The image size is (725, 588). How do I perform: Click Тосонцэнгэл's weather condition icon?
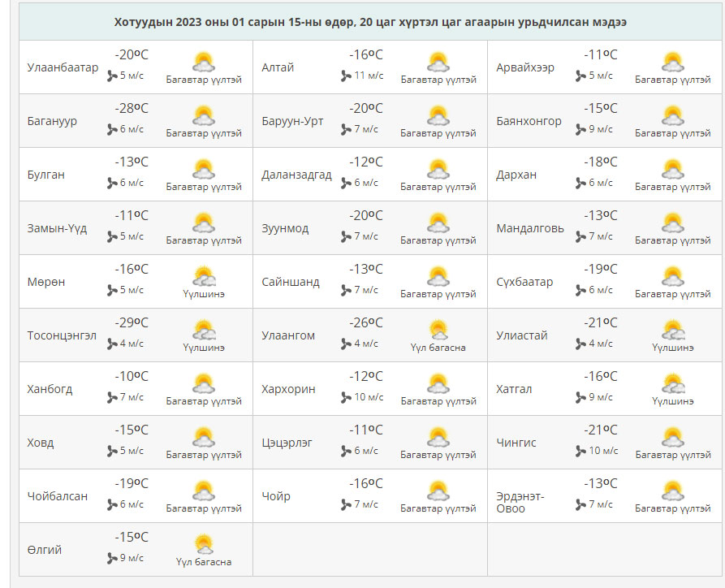pyautogui.click(x=203, y=330)
